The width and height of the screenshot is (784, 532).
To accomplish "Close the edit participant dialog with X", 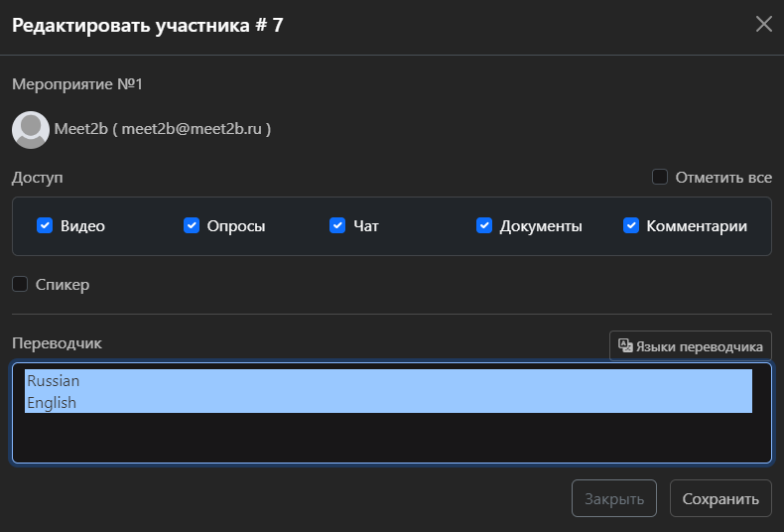I will click(763, 25).
